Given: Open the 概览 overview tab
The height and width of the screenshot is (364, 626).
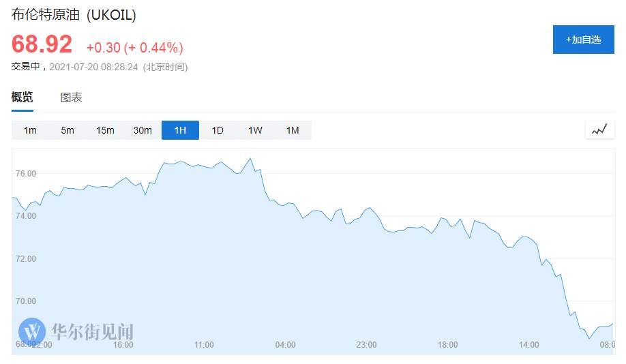Looking at the screenshot, I should [x=22, y=97].
